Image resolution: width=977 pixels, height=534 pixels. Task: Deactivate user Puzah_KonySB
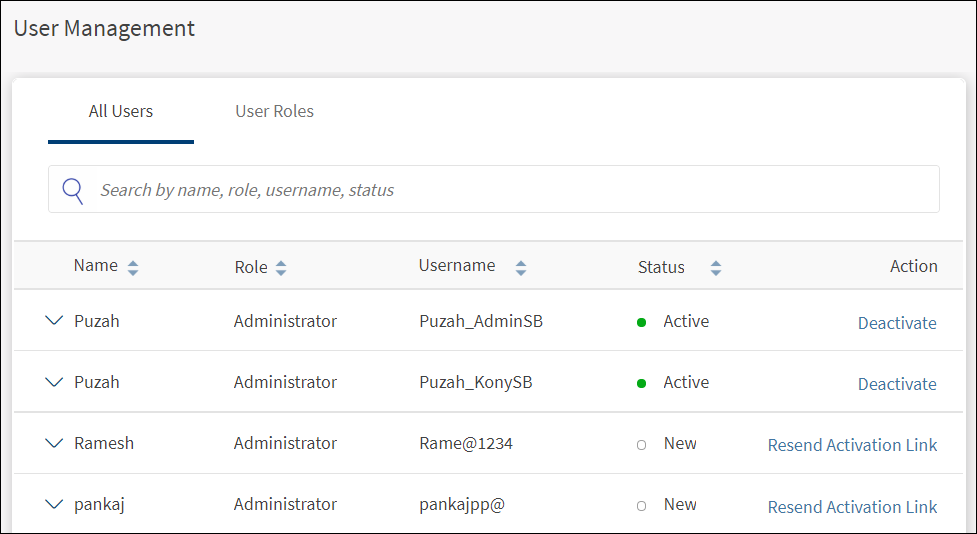pos(897,384)
